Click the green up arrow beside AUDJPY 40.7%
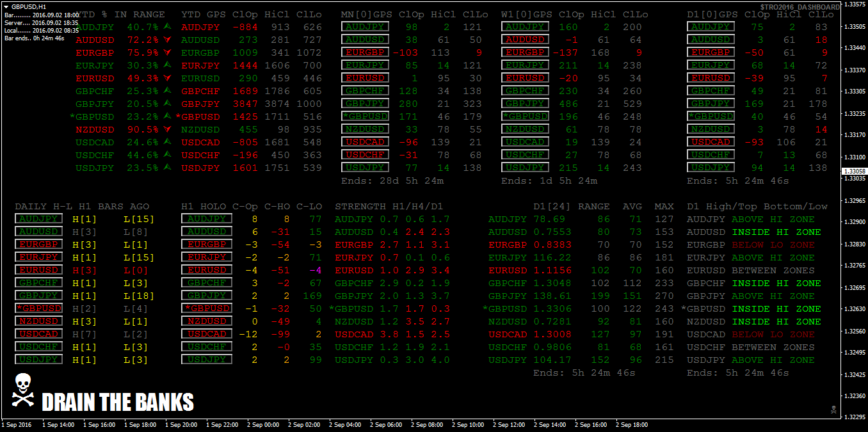The height and width of the screenshot is (432, 868). point(168,26)
